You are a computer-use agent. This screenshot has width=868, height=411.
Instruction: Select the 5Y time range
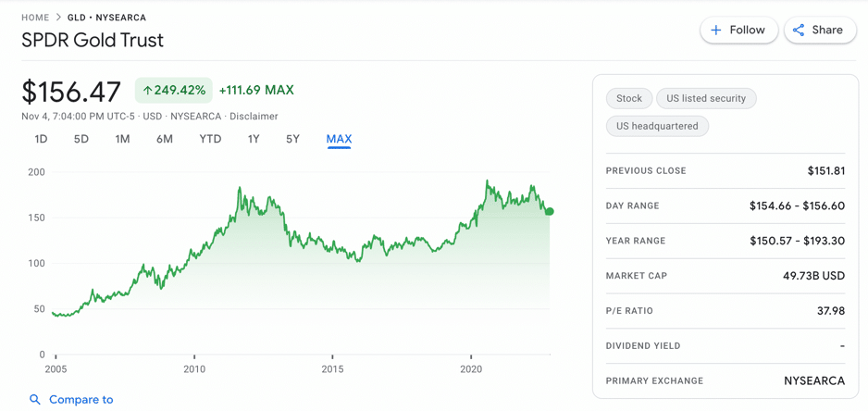click(x=292, y=139)
